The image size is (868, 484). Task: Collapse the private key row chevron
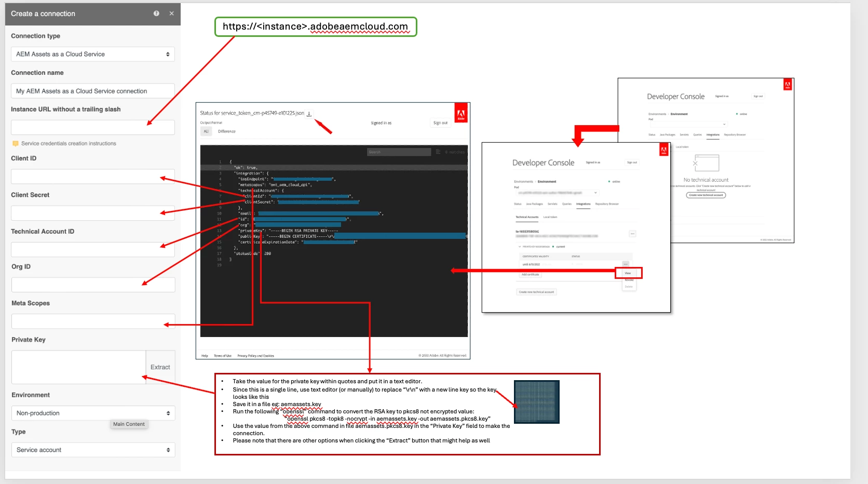[520, 247]
